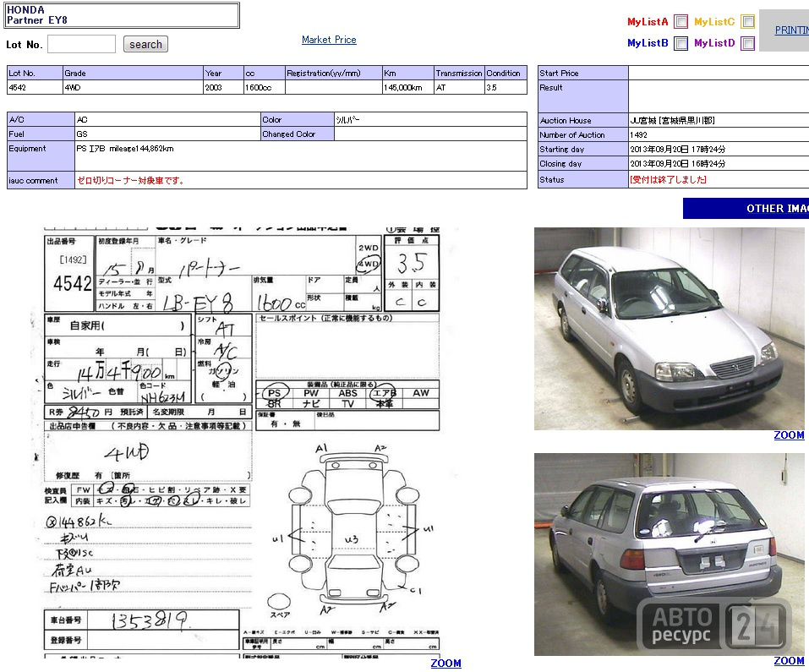Click the A/C value AC

[x=167, y=120]
